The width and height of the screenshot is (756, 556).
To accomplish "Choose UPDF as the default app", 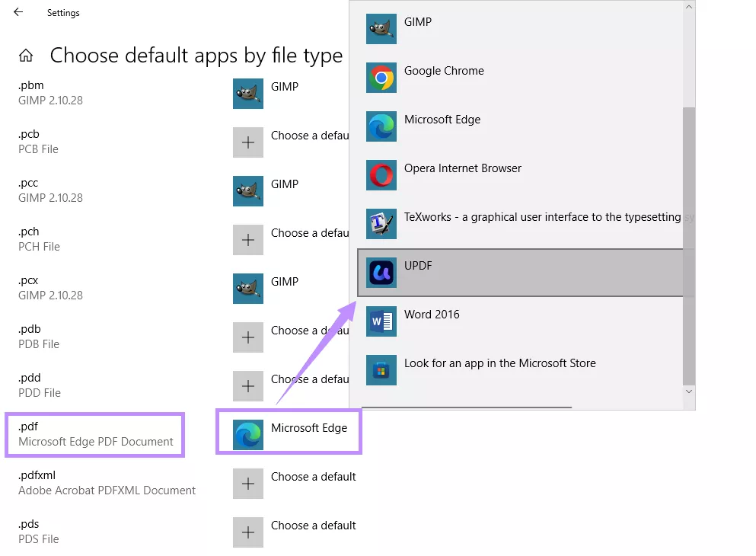I will click(418, 266).
